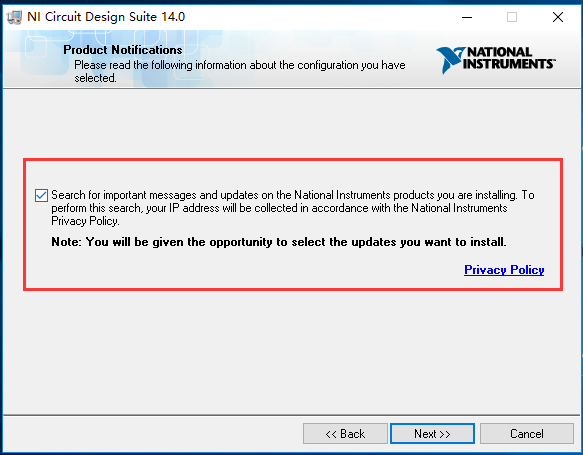Viewport: 583px width, 455px height.
Task: Click the 'NI Circuit Design Suite 14.0' title text
Action: coord(106,17)
